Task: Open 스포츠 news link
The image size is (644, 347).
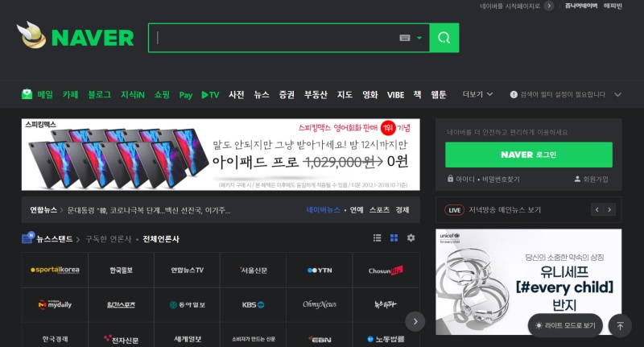Action: pos(379,210)
